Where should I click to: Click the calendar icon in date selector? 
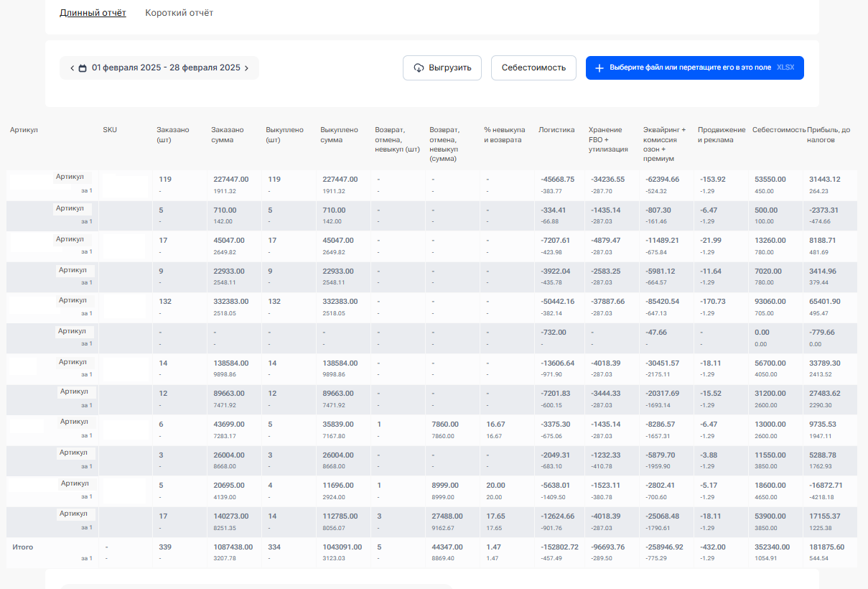pos(83,68)
